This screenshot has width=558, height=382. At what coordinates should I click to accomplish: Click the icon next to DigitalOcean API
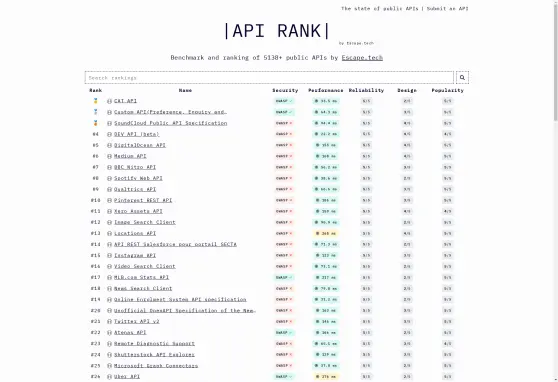pos(110,145)
